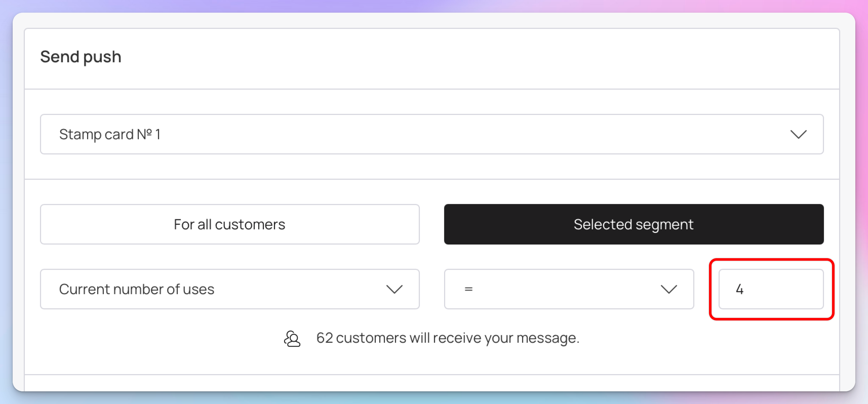The image size is (868, 404).
Task: Activate the Selected segment option
Action: 634,225
